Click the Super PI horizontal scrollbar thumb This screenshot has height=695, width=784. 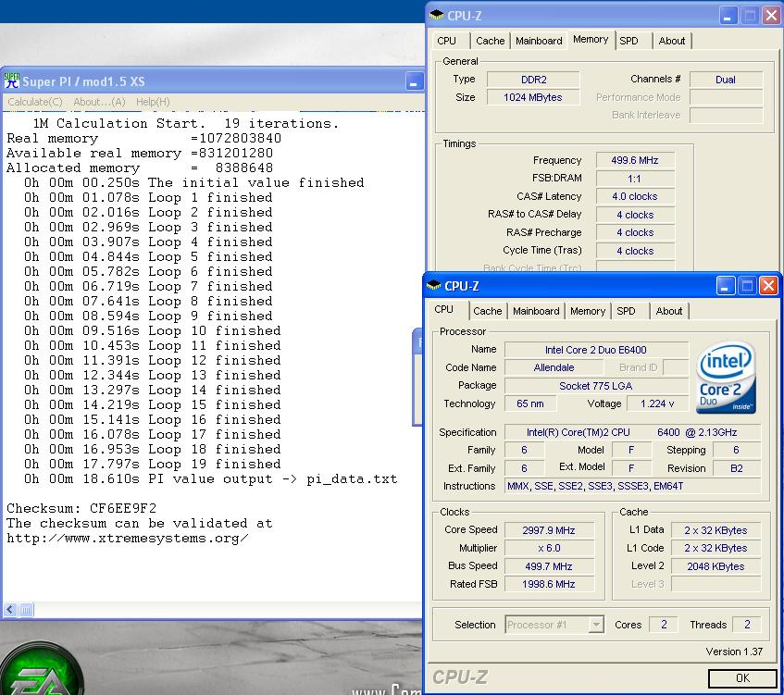point(26,610)
